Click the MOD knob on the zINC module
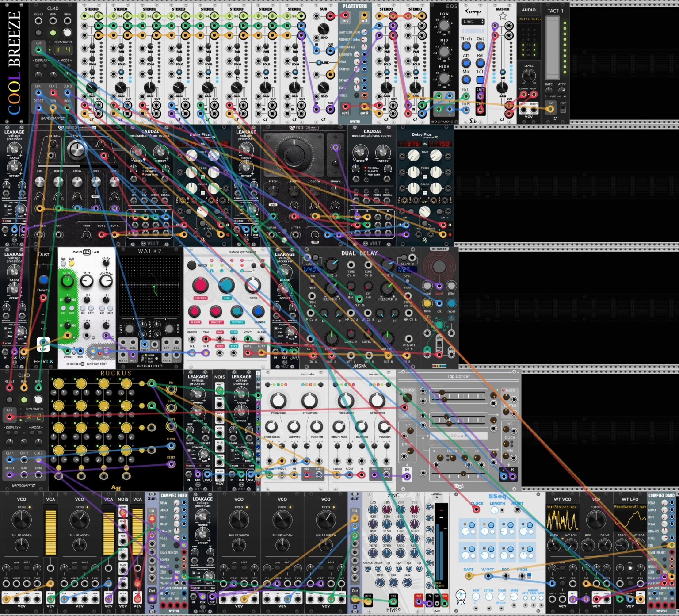 pyautogui.click(x=380, y=583)
